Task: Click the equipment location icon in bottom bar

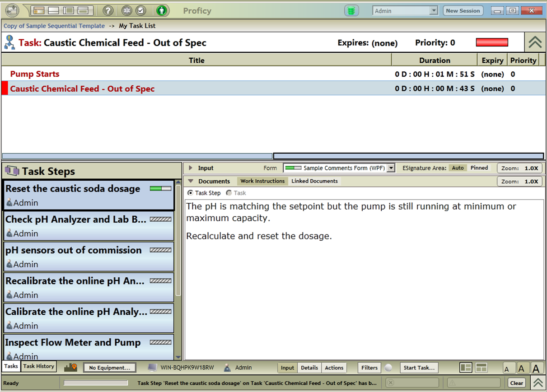Action: (x=70, y=368)
